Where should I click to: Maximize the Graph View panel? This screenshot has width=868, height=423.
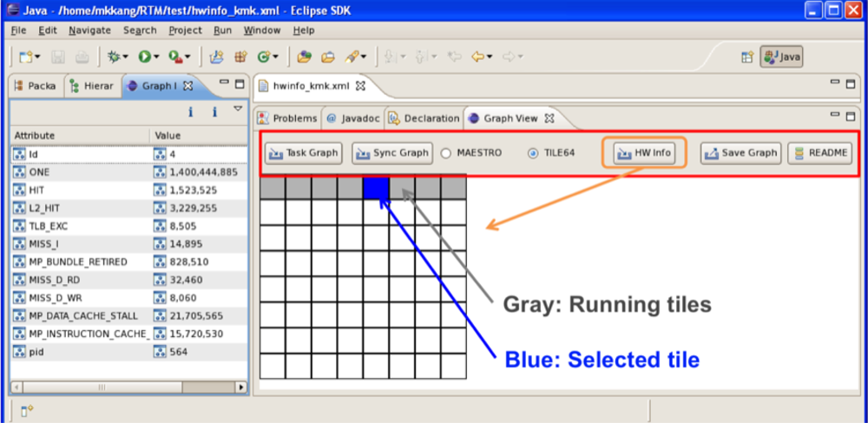click(x=851, y=116)
